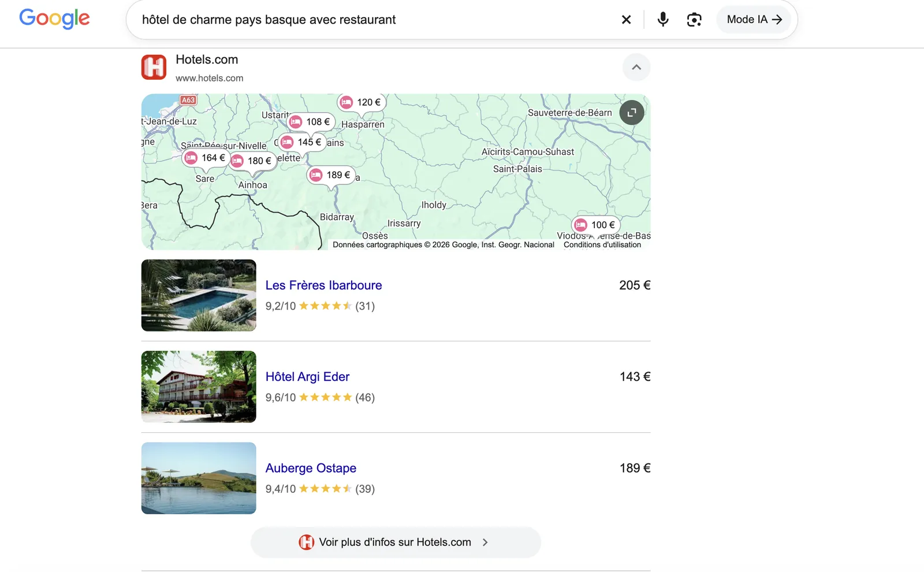Click Saint-Palais label on map
Screen dimensions: 924x572
pyautogui.click(x=517, y=169)
